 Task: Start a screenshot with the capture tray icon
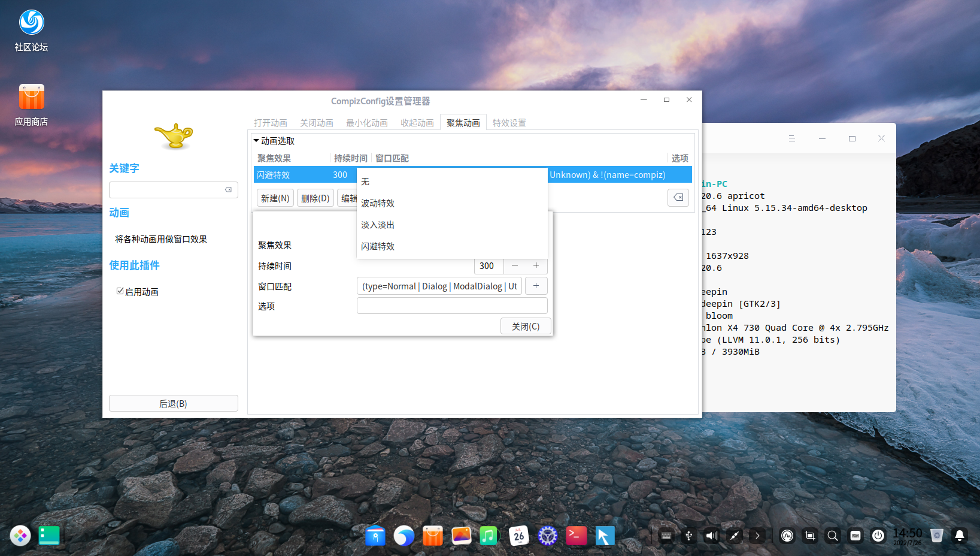[x=810, y=536]
